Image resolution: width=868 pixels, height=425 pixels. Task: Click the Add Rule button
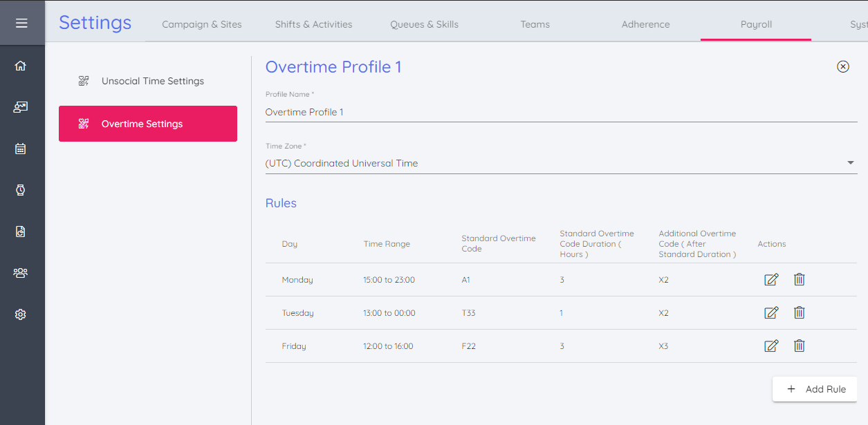point(815,389)
